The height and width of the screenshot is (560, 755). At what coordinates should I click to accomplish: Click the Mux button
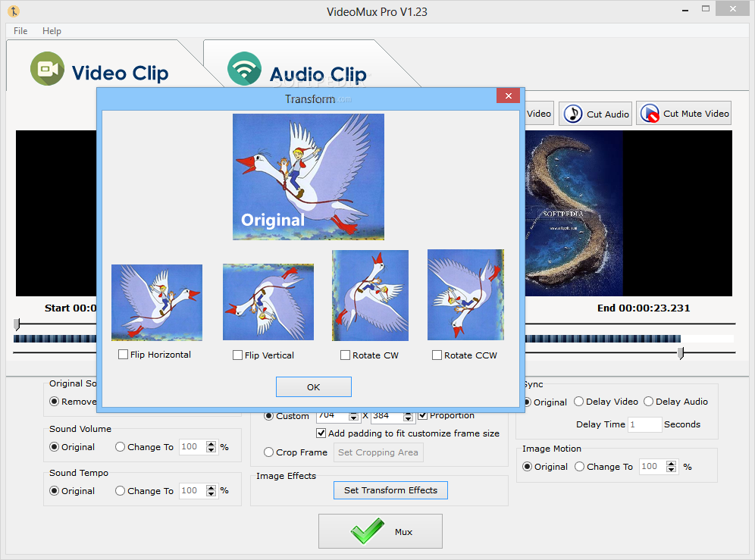point(381,531)
